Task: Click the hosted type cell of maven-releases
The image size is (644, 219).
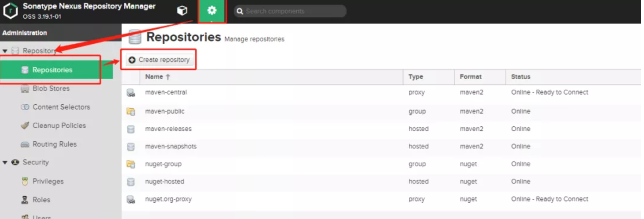Action: tap(418, 129)
